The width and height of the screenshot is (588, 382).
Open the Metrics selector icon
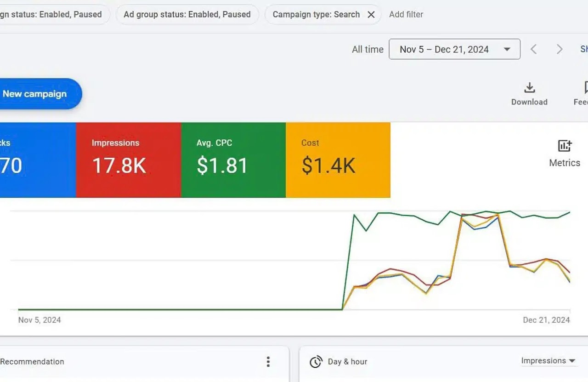pyautogui.click(x=565, y=146)
